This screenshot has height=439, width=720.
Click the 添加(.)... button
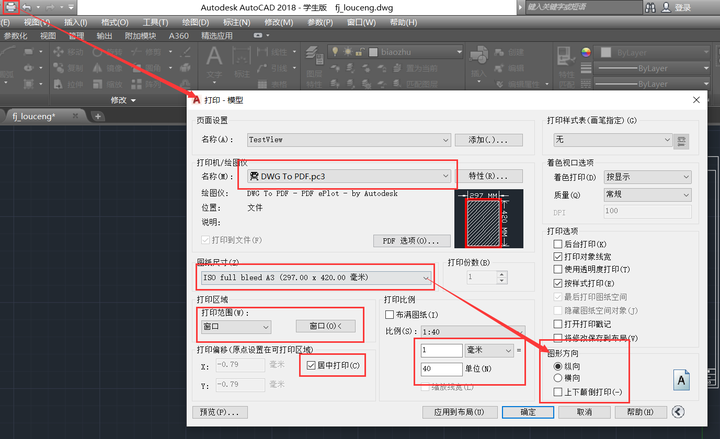click(x=489, y=140)
